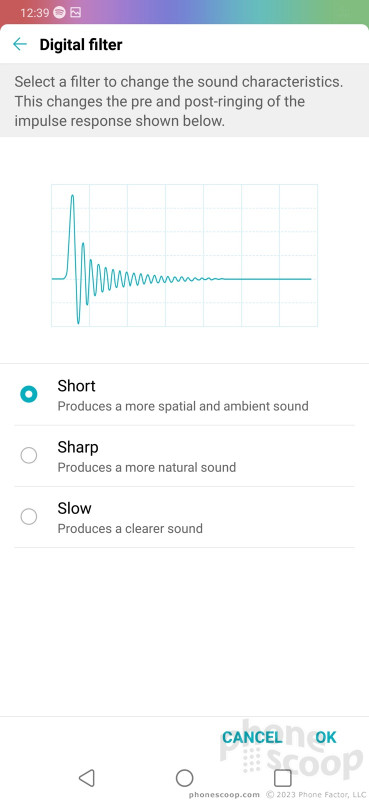
Task: Select the Short filter radio button
Action: tap(29, 394)
